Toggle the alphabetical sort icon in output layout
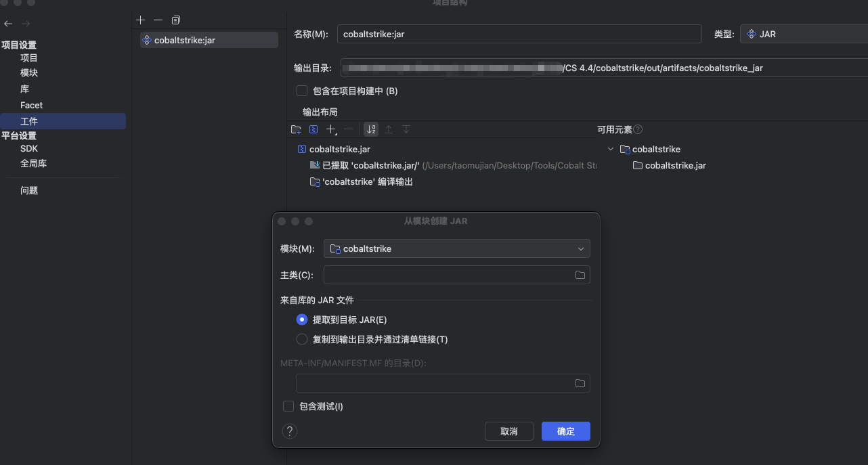Screen dimensions: 868x465 pyautogui.click(x=371, y=129)
